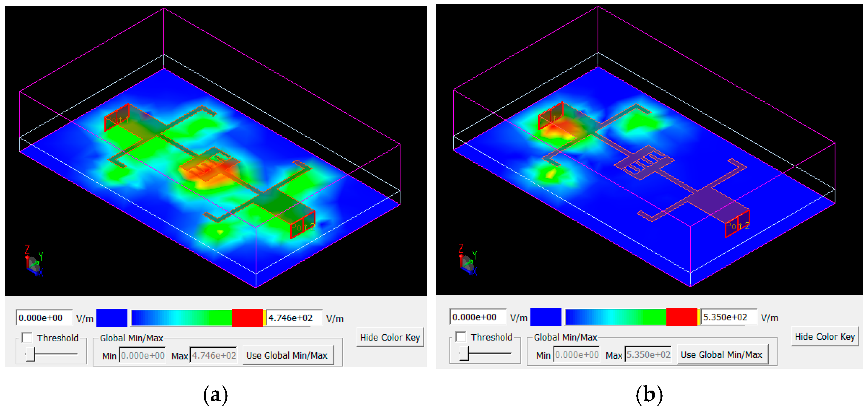Click the XYZ axis orientation icon in panel (b)
Viewport: 868px width, 410px height.
468,260
